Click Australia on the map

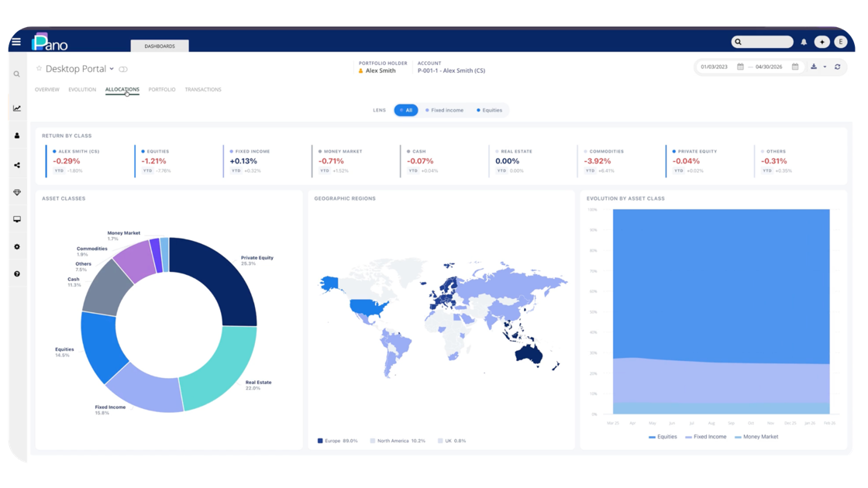point(529,353)
